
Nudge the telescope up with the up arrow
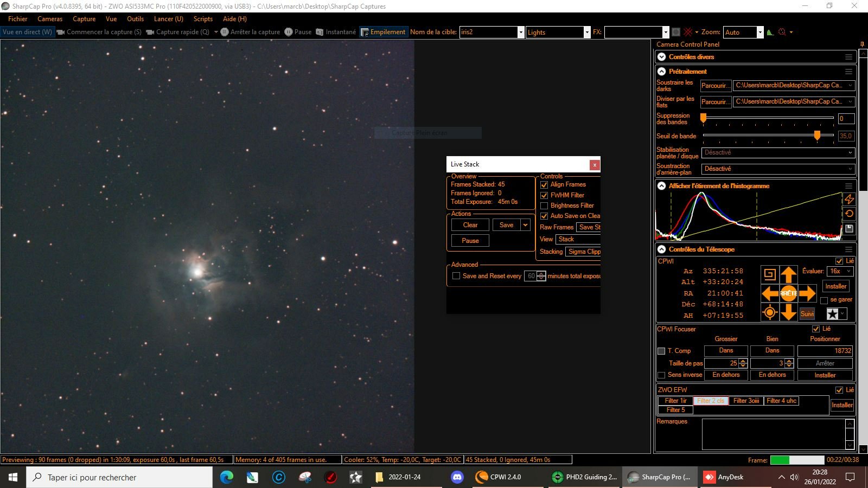pos(788,274)
